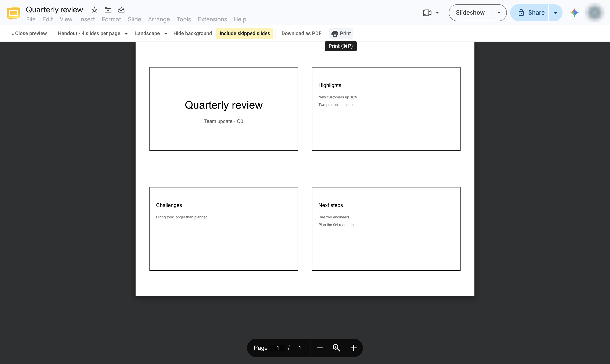Image resolution: width=610 pixels, height=364 pixels.
Task: Open the Tools menu
Action: 184,19
